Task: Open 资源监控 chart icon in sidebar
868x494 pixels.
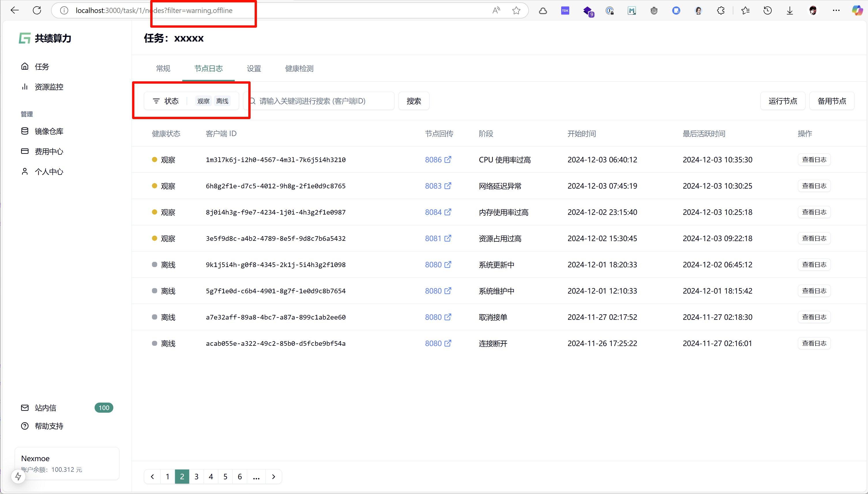Action: click(25, 87)
